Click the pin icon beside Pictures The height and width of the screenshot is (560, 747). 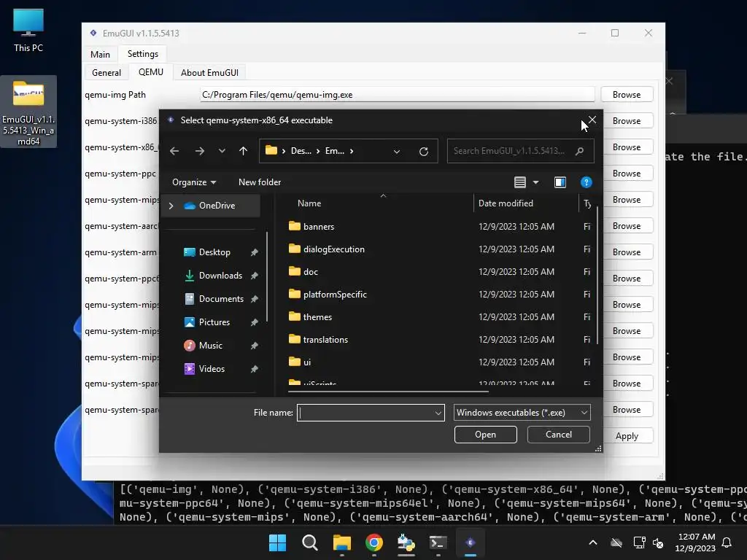(x=255, y=322)
